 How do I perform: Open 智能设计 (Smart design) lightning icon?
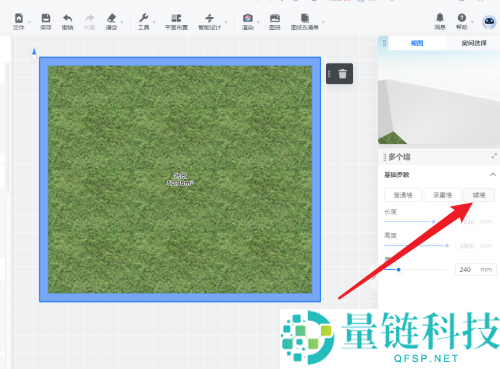click(209, 18)
